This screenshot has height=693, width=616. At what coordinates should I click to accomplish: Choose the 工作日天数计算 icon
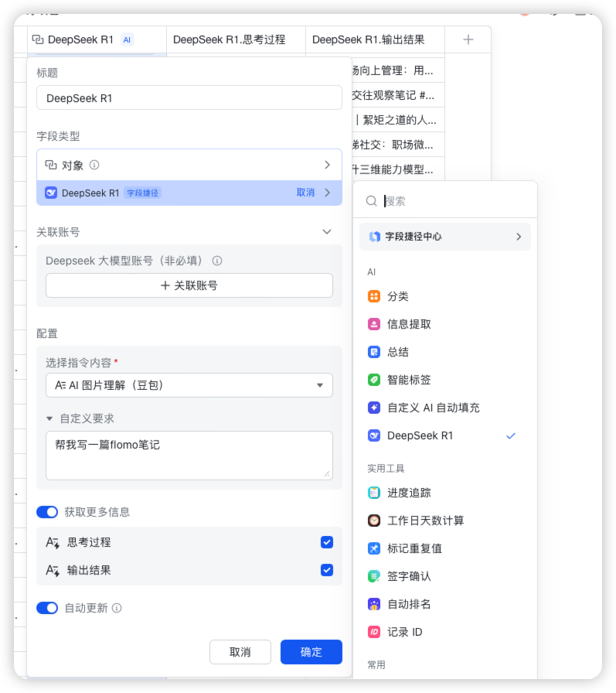[373, 521]
